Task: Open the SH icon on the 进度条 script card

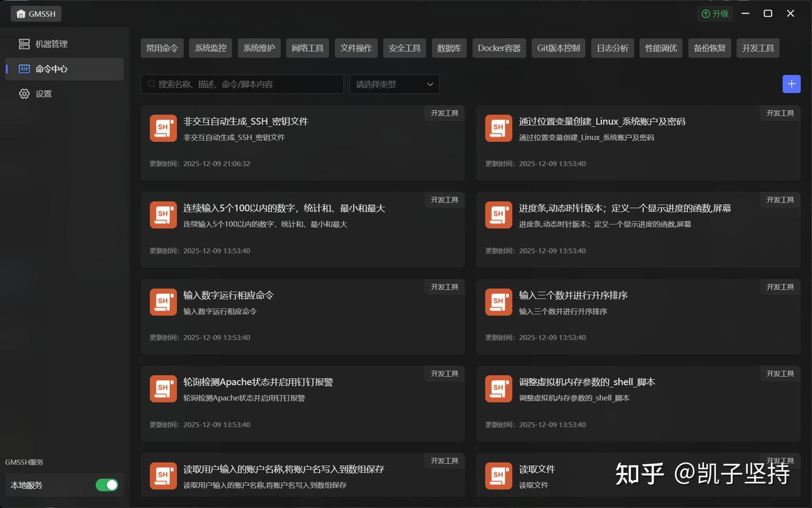Action: point(498,215)
